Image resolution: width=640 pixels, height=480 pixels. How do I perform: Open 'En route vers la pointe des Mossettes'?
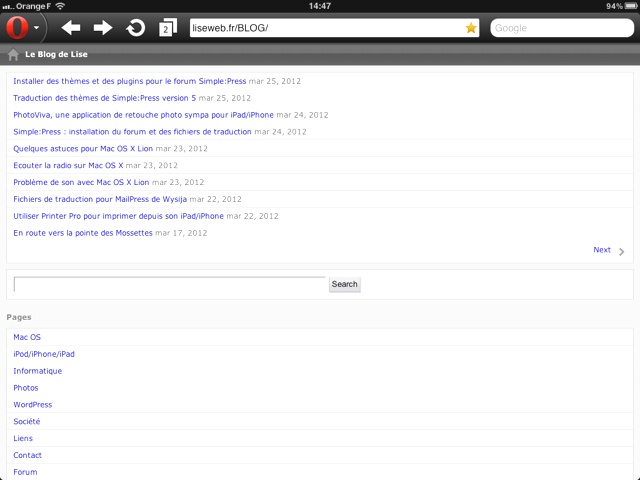tap(83, 233)
